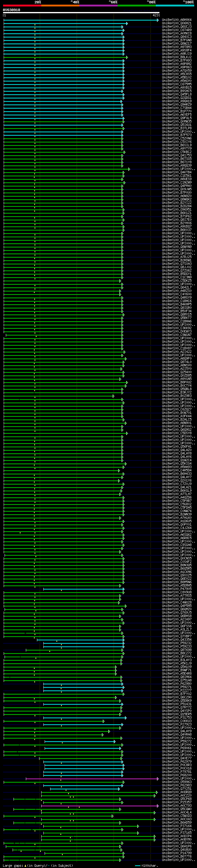Select the UniRef100_P59233 label
Viewport: 197px width, 868px height.
(177, 647)
